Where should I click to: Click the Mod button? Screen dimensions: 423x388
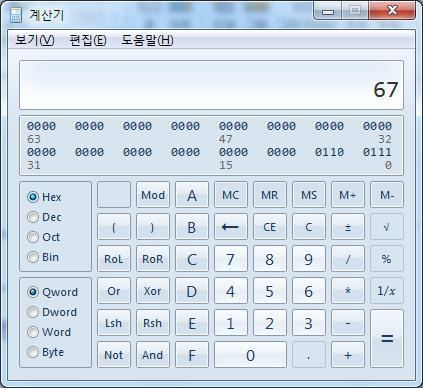coord(153,195)
